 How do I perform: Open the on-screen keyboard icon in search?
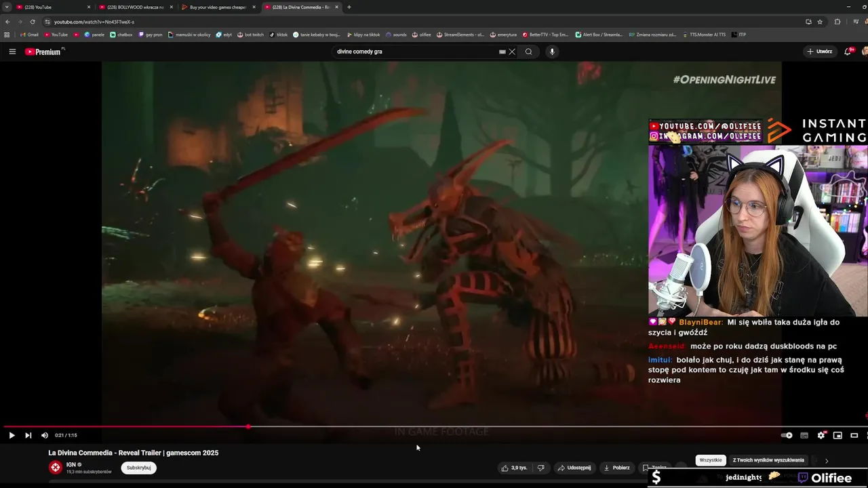point(502,52)
